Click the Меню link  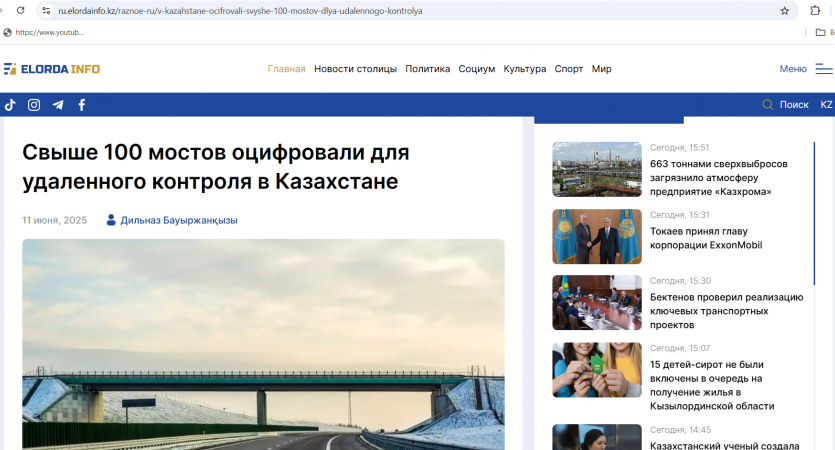pyautogui.click(x=793, y=69)
